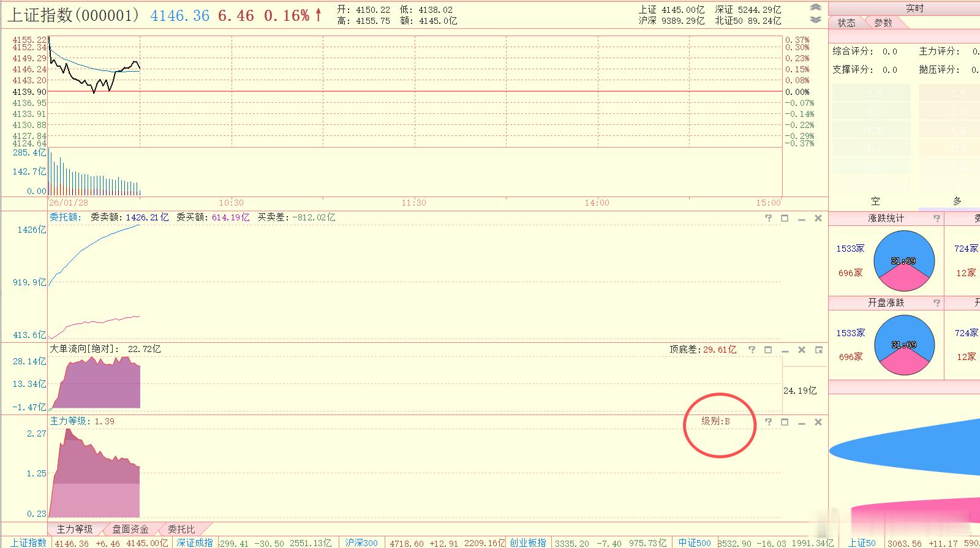Open 上证指数 in the bottom status bar
980x548 pixels.
(28, 542)
